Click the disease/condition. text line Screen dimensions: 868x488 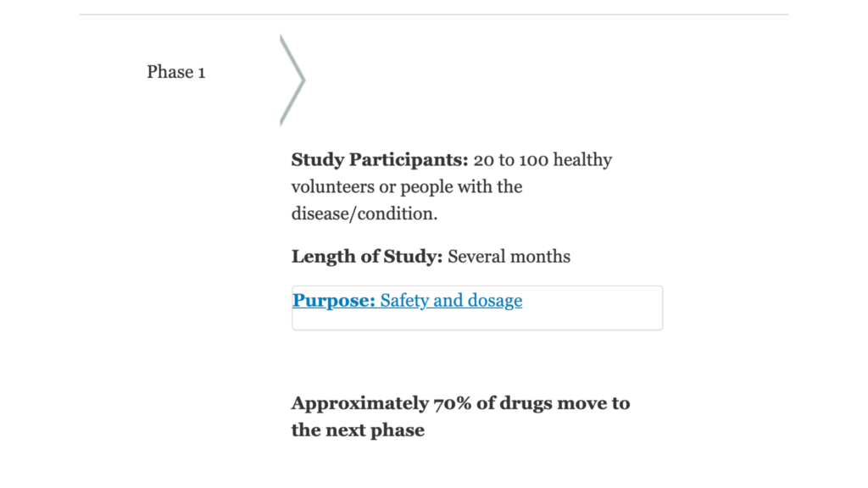(x=364, y=213)
